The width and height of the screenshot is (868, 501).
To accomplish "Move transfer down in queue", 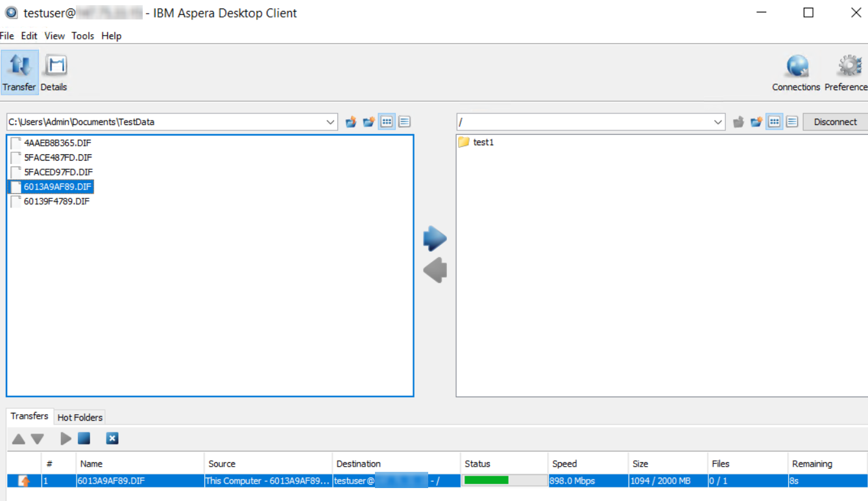I will click(x=38, y=439).
